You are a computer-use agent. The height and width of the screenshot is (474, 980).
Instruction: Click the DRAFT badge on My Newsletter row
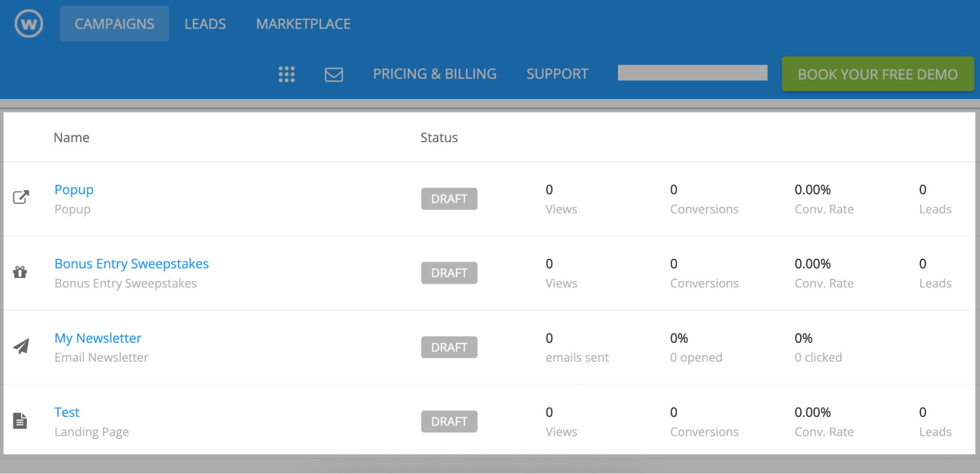pyautogui.click(x=449, y=347)
